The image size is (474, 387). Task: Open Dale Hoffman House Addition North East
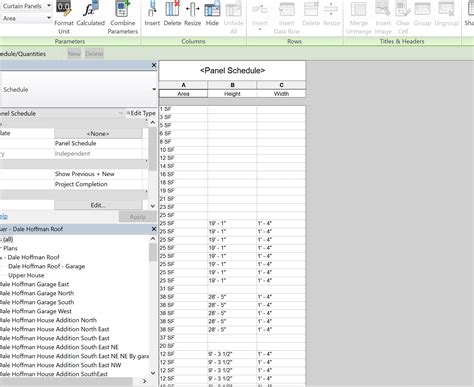pos(55,329)
